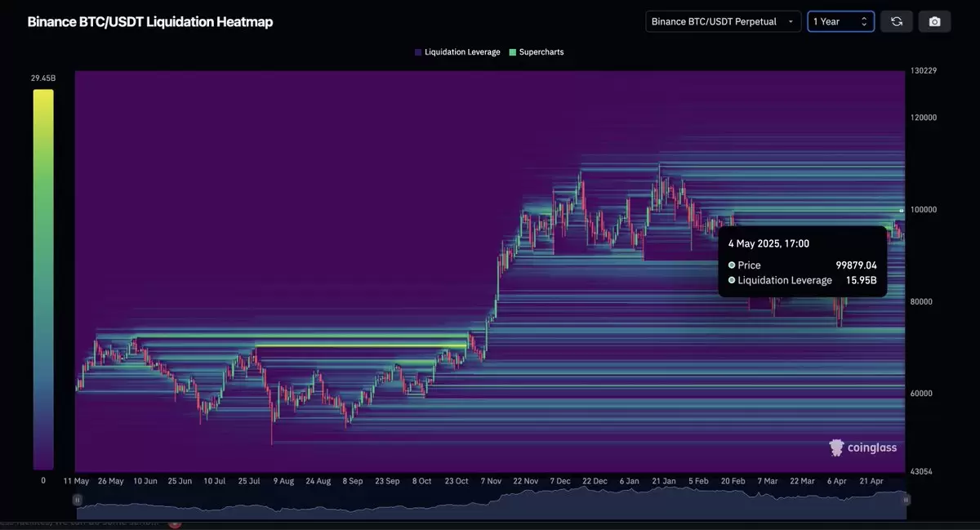This screenshot has width=980, height=530.
Task: Click the 60000 price axis label
Action: pyautogui.click(x=922, y=394)
